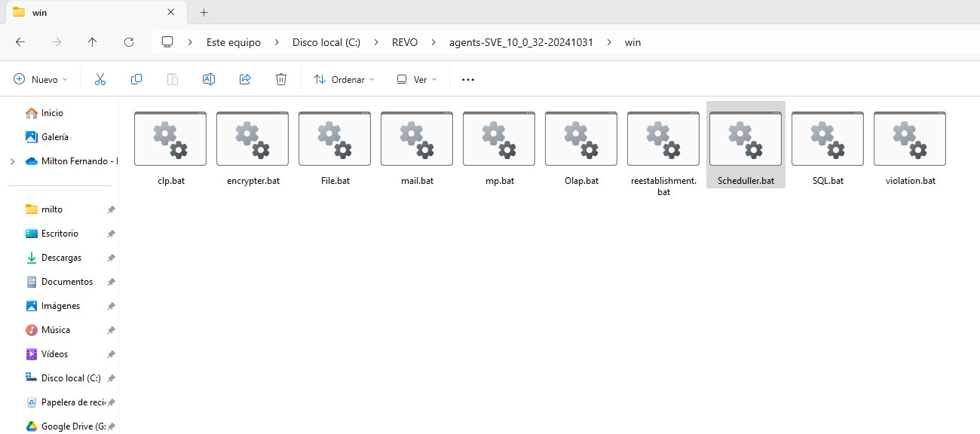Refresh the current folder view
980x434 pixels.
pyautogui.click(x=129, y=42)
